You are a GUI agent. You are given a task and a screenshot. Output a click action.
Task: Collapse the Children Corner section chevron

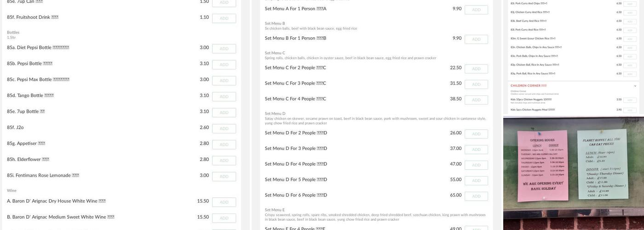click(x=635, y=86)
